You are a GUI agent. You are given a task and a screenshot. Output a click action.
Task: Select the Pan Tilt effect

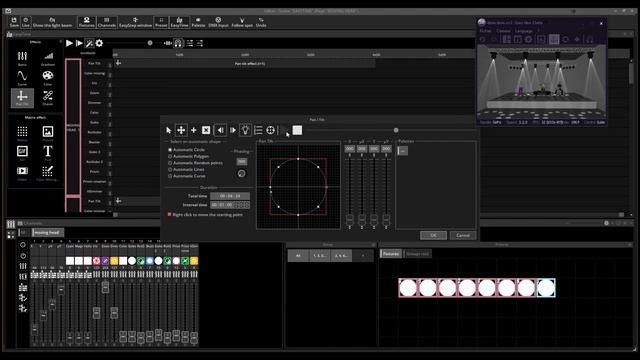coord(22,98)
